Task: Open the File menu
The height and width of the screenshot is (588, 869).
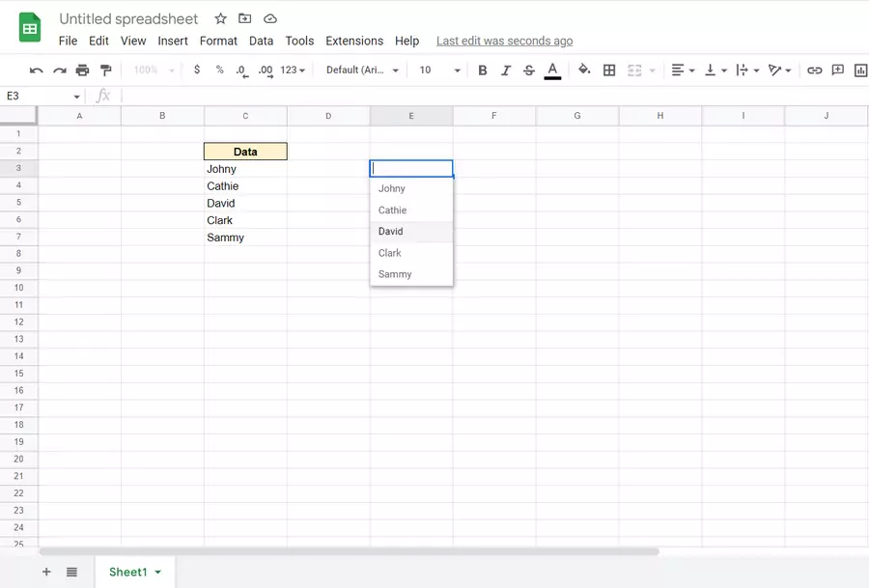Action: (x=69, y=41)
